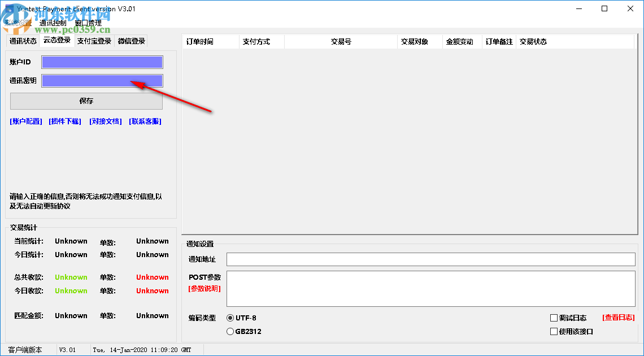Enable the 调试日志 checkbox

coord(554,318)
